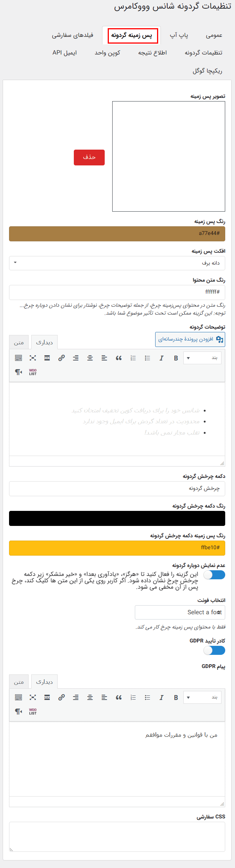Click WOO LIST icon in wheel description editor
The height and width of the screenshot is (868, 235).
(33, 372)
